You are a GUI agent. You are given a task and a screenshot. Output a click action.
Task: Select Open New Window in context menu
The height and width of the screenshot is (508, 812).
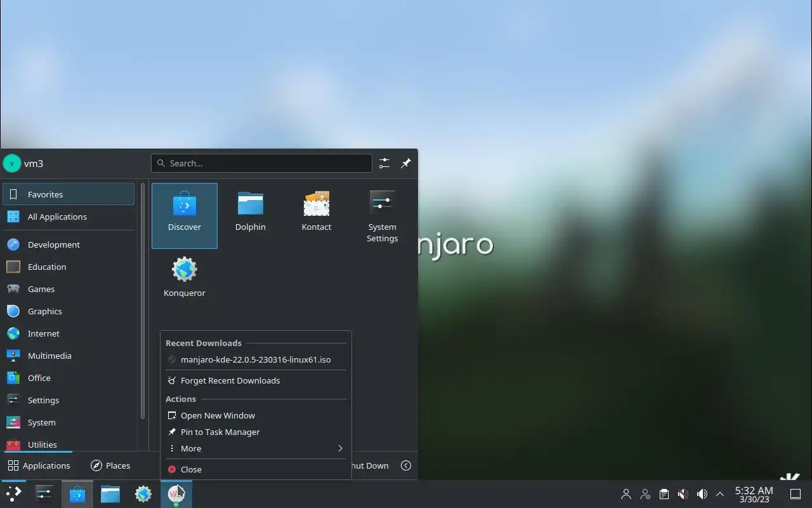click(x=256, y=415)
